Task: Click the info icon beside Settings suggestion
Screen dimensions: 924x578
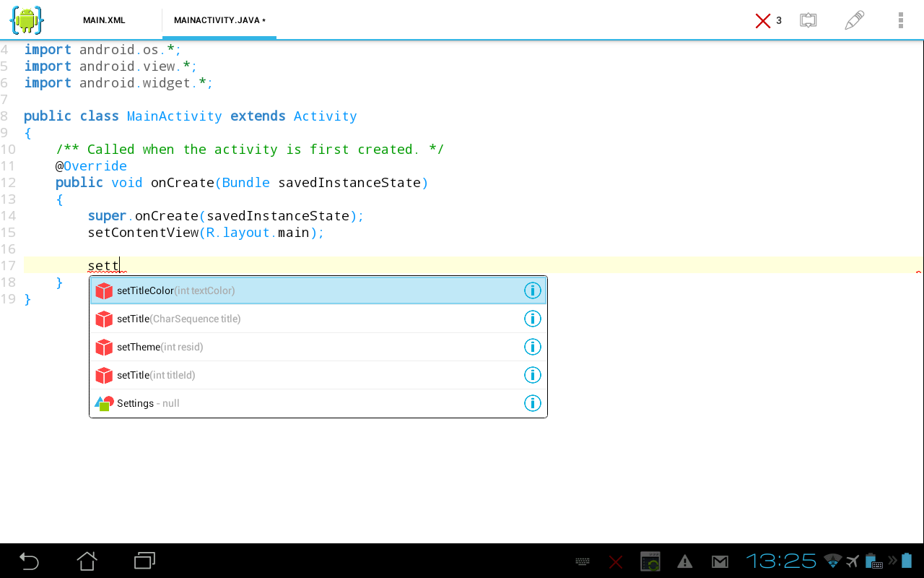Action: 533,403
